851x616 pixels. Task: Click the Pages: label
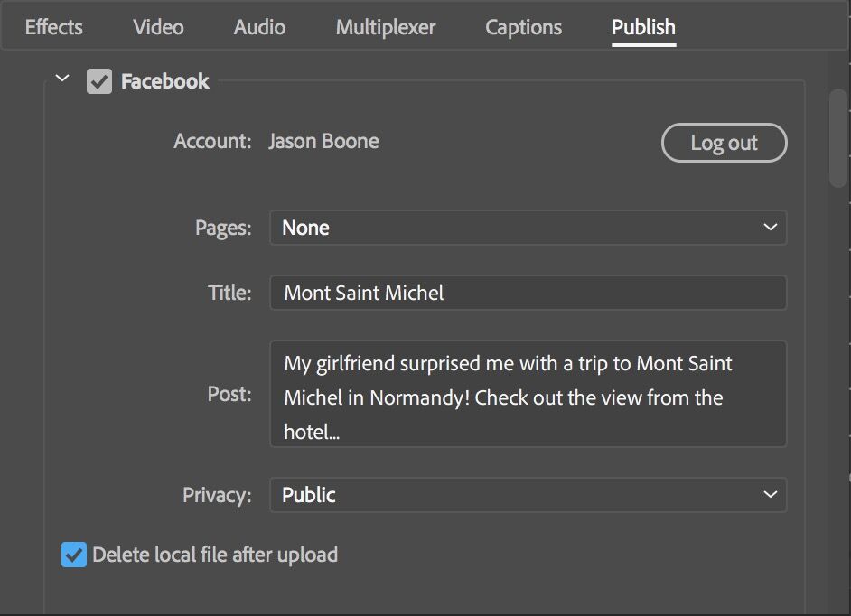[x=223, y=228]
